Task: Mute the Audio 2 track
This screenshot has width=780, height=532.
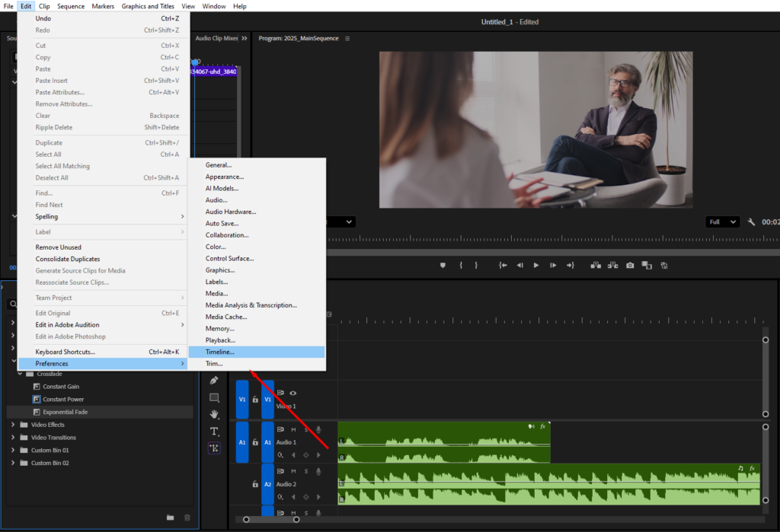Action: [x=293, y=471]
